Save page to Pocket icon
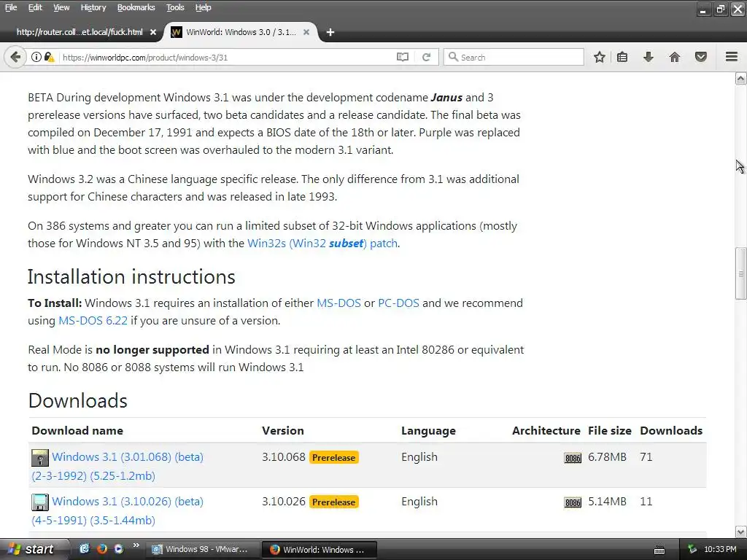 pos(701,57)
